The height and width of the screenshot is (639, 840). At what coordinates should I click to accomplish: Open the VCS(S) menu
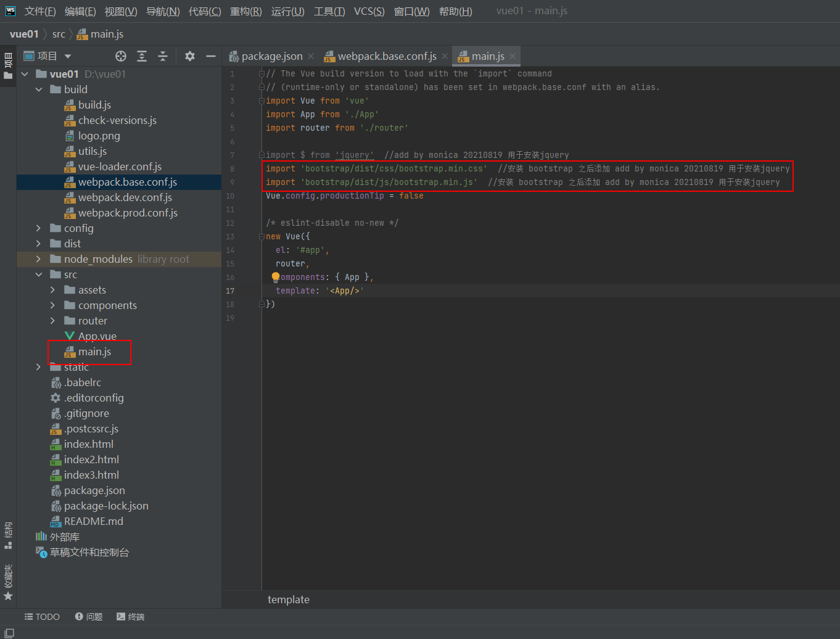pyautogui.click(x=369, y=11)
